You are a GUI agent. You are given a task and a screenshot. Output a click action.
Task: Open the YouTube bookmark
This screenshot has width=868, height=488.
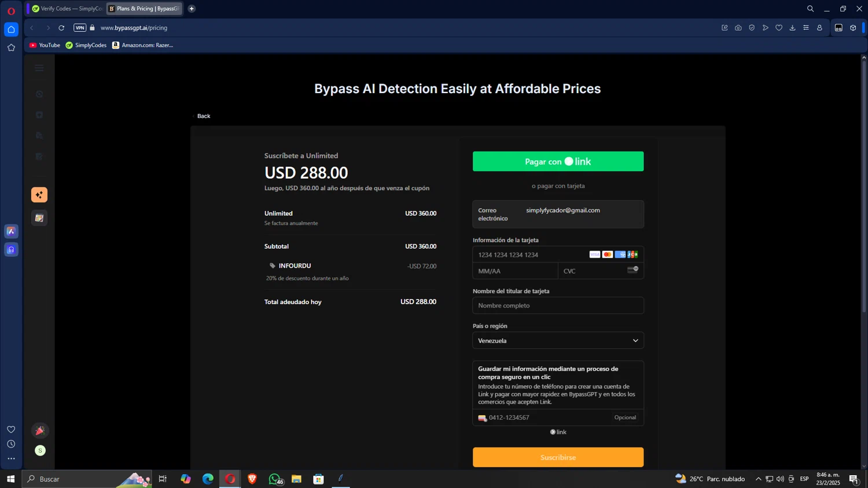pos(45,45)
